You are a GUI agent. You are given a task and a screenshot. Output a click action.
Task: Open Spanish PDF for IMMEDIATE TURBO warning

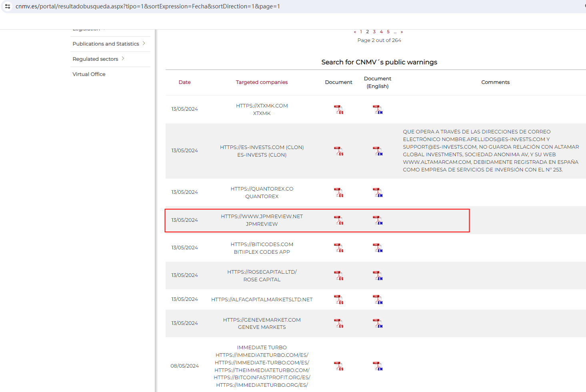[338, 366]
